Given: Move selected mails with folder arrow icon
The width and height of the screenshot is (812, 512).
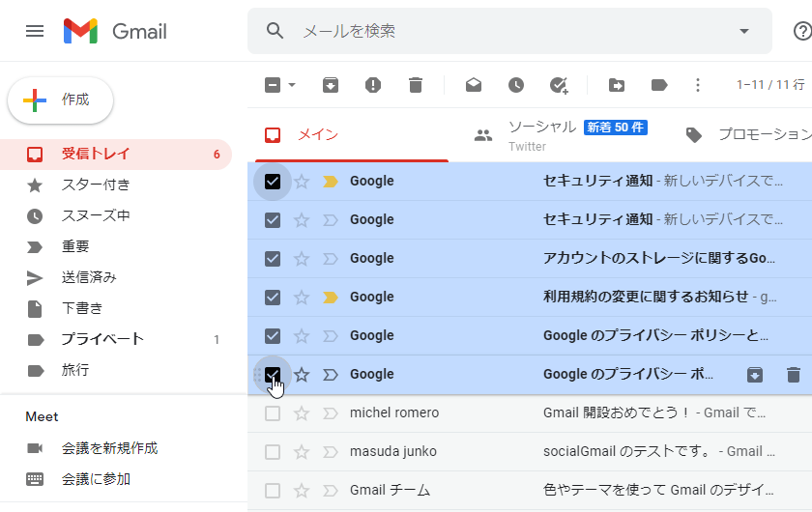Looking at the screenshot, I should click(x=617, y=85).
